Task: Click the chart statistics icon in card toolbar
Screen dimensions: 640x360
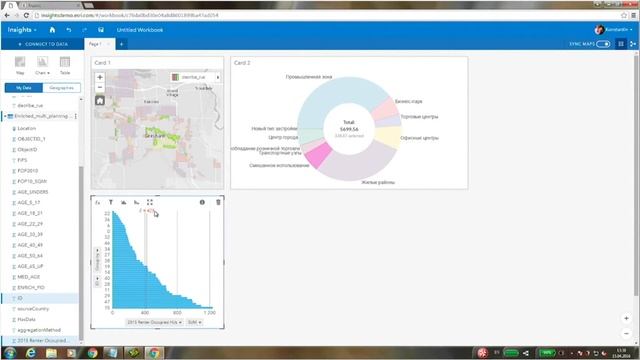Action: coord(124,202)
